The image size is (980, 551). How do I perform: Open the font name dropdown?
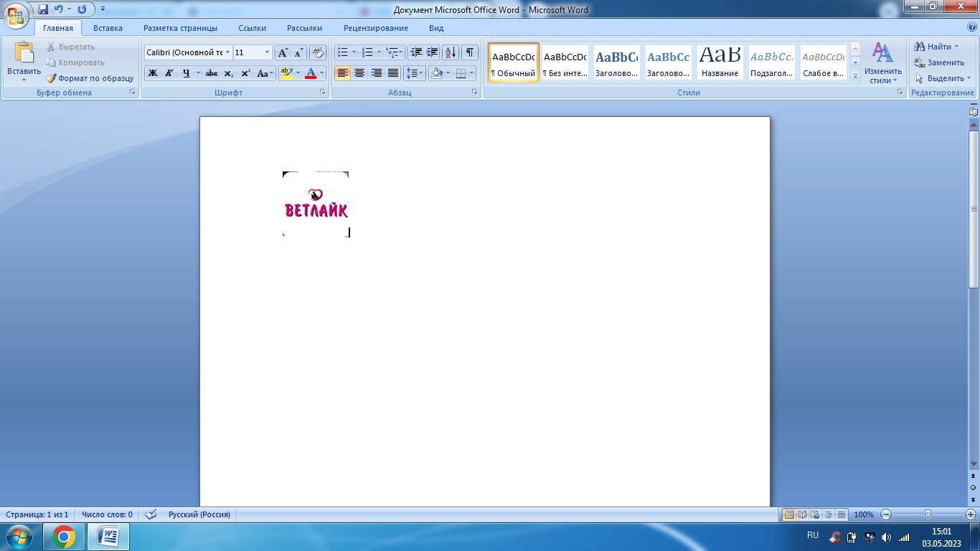228,52
